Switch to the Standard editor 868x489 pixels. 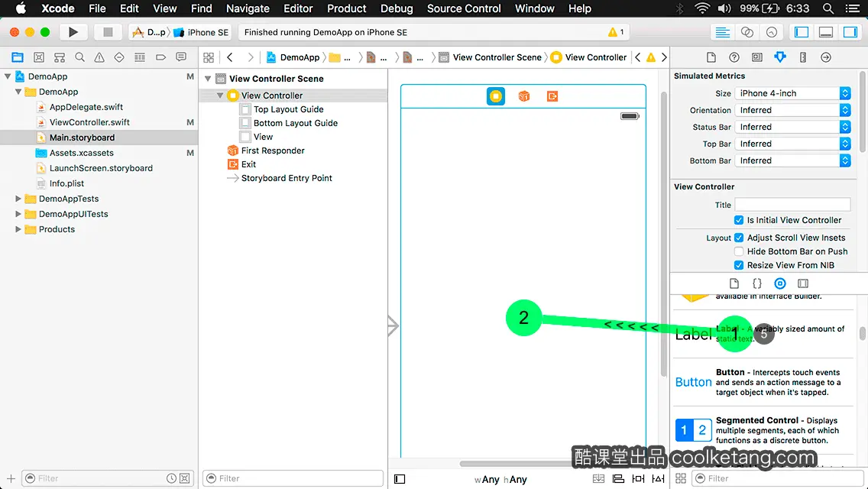tap(722, 32)
